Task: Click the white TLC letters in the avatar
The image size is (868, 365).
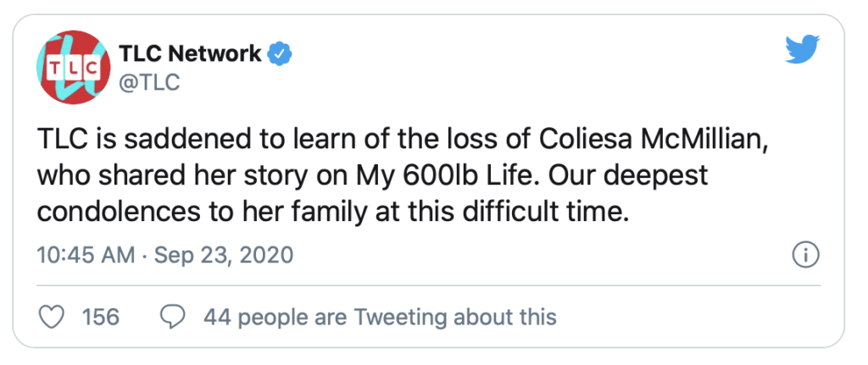Action: tap(73, 68)
